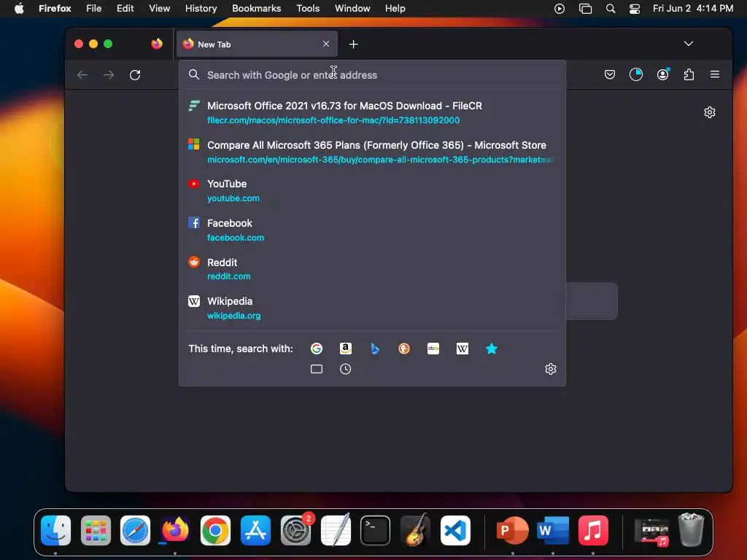Search this time with Wikipedia icon
The width and height of the screenshot is (747, 560).
tap(462, 349)
